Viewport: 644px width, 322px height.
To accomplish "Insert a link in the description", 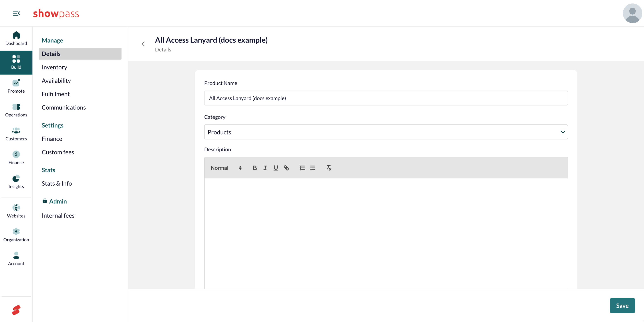I will (286, 168).
